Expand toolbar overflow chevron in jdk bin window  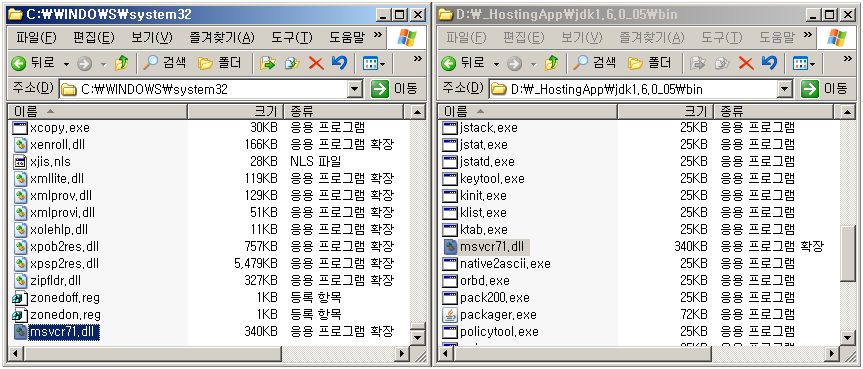847,58
